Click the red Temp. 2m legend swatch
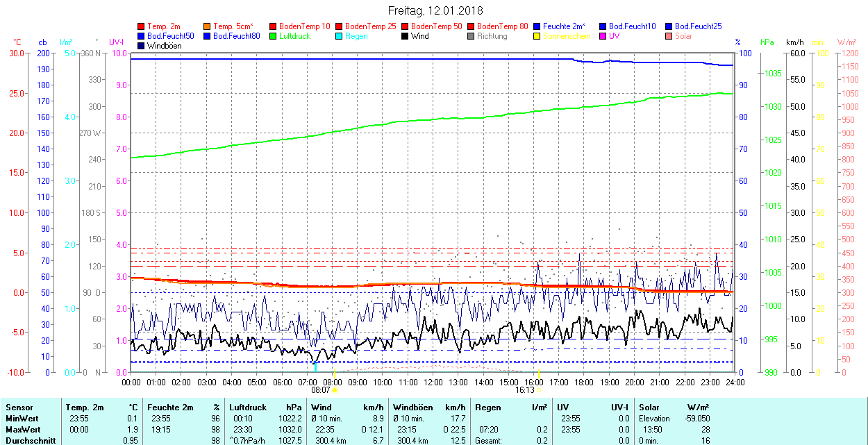Image resolution: width=868 pixels, height=445 pixels. (142, 26)
